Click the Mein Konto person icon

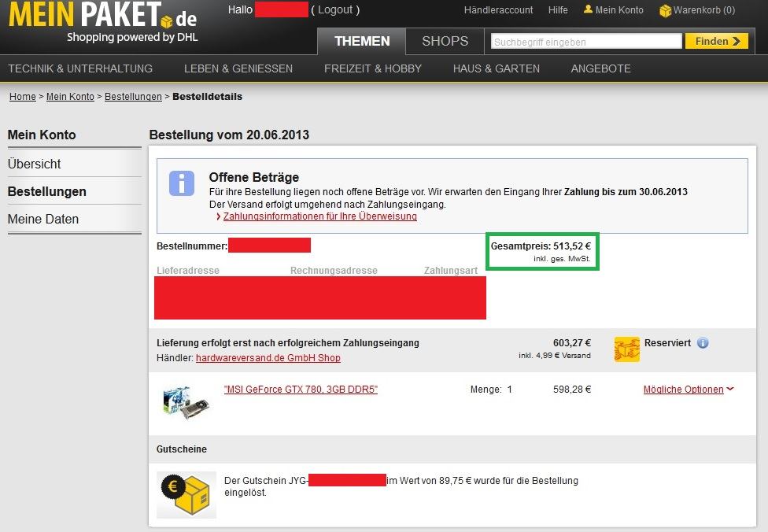coord(588,9)
